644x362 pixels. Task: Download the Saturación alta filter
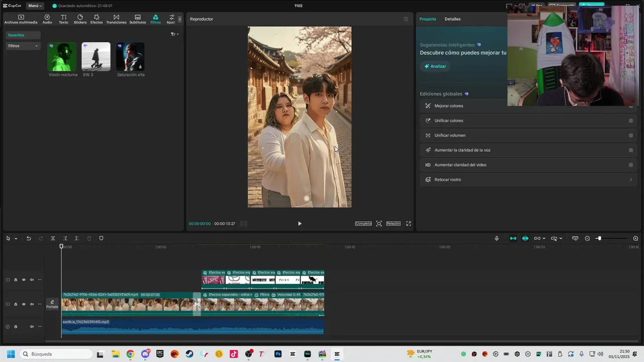pos(140,67)
